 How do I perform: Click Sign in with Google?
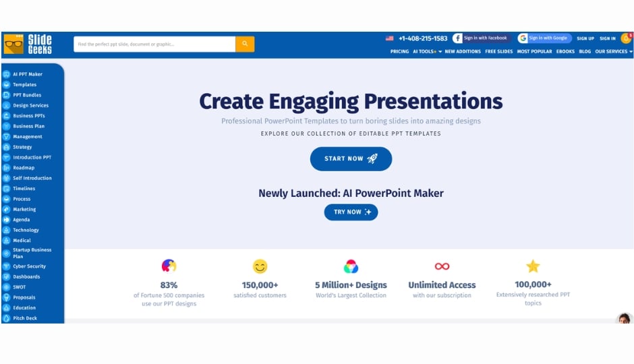[x=544, y=38]
